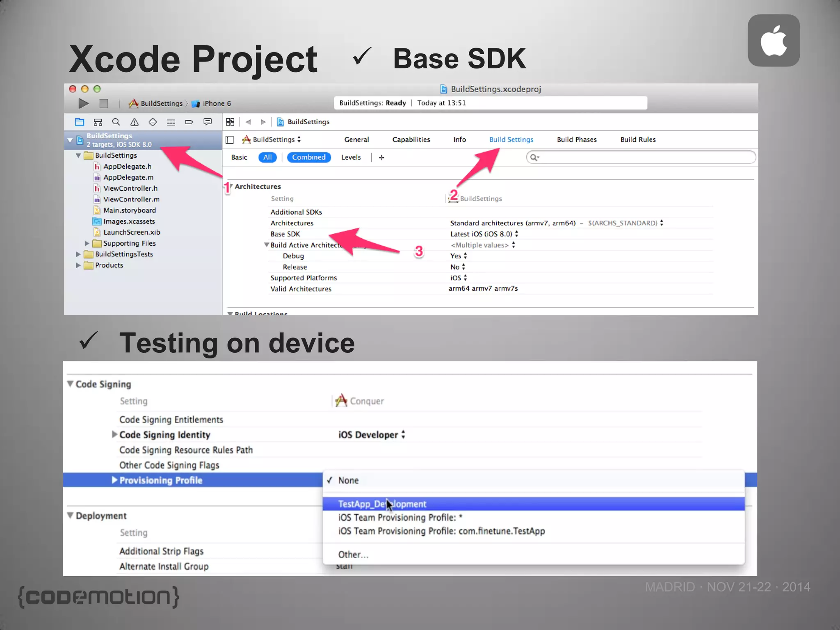
Task: Change the Architectures value popup
Action: pos(557,223)
